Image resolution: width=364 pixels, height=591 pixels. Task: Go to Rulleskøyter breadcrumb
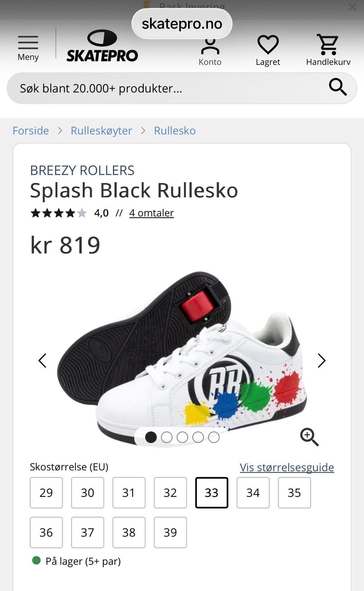pyautogui.click(x=101, y=131)
